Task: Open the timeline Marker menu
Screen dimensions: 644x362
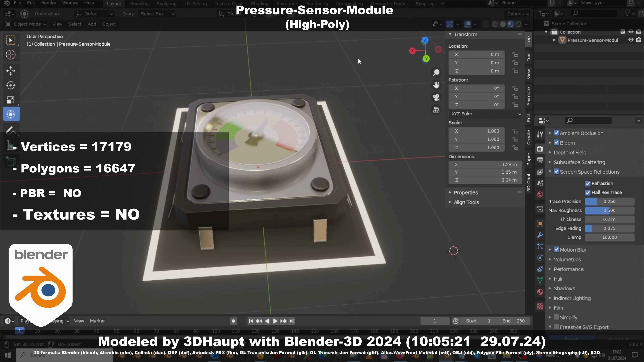Action: (x=97, y=321)
